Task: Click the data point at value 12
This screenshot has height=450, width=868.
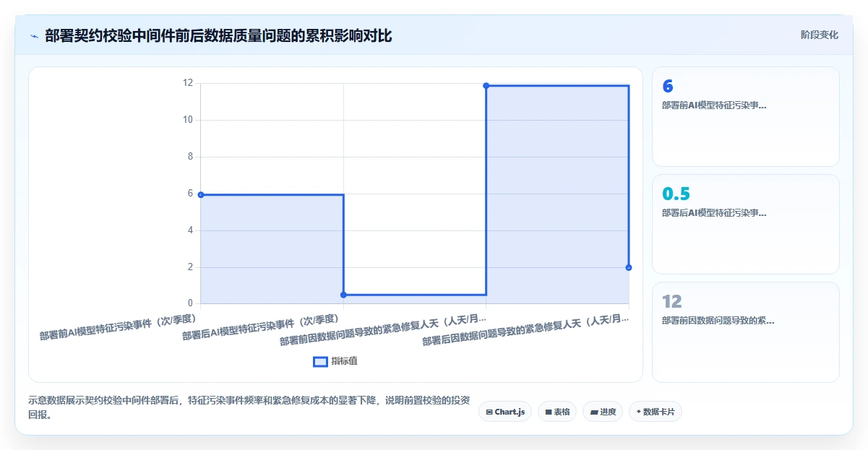Action: pos(486,85)
